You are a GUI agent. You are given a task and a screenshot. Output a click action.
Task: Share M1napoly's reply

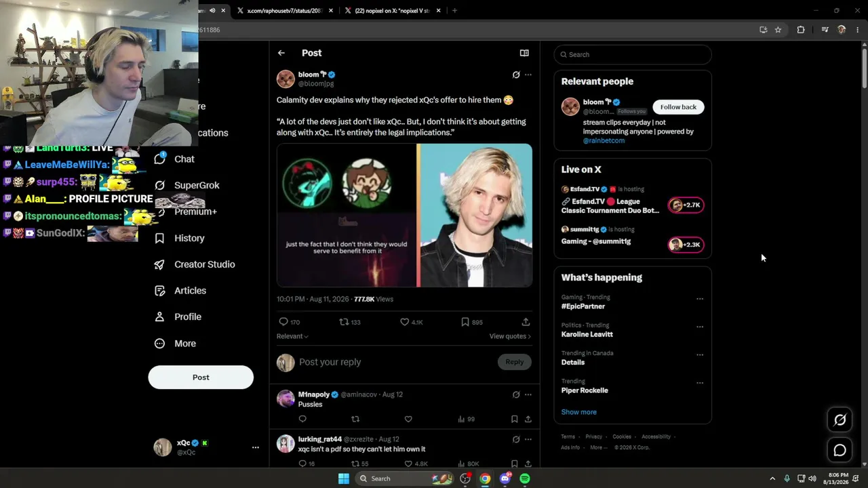(x=528, y=419)
